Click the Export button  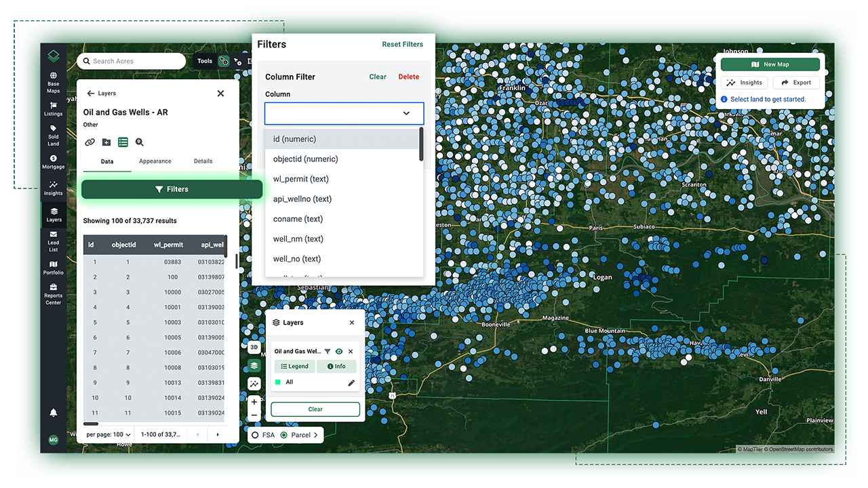tap(796, 83)
